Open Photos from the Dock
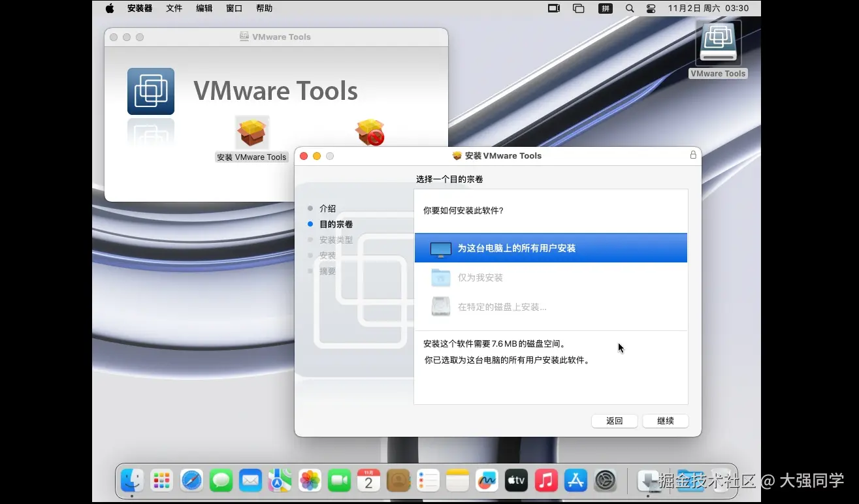The width and height of the screenshot is (859, 504). pyautogui.click(x=310, y=481)
